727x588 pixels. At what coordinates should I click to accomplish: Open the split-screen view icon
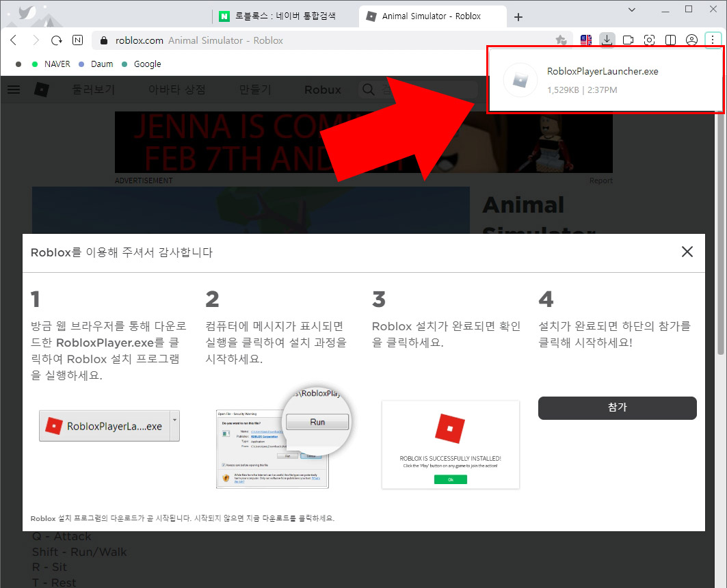670,40
